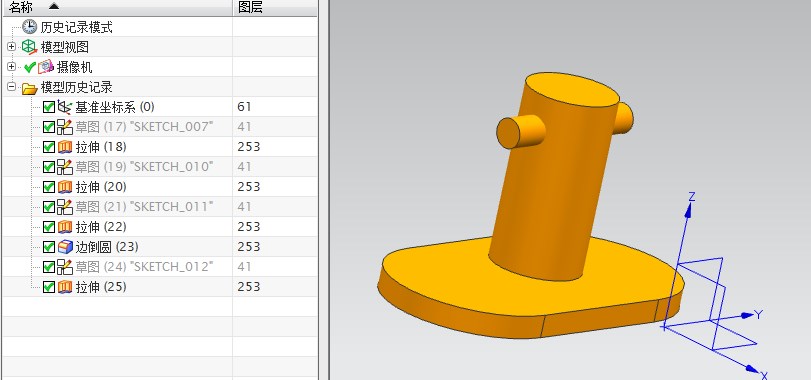Click the camera icon beside 摄像机

coord(46,67)
